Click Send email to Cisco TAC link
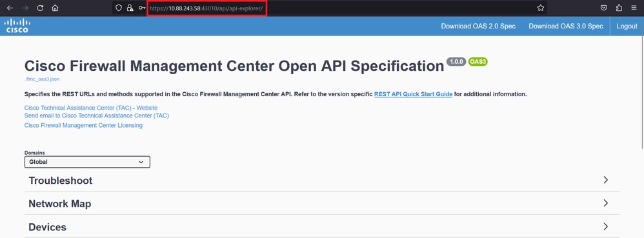 [97, 115]
